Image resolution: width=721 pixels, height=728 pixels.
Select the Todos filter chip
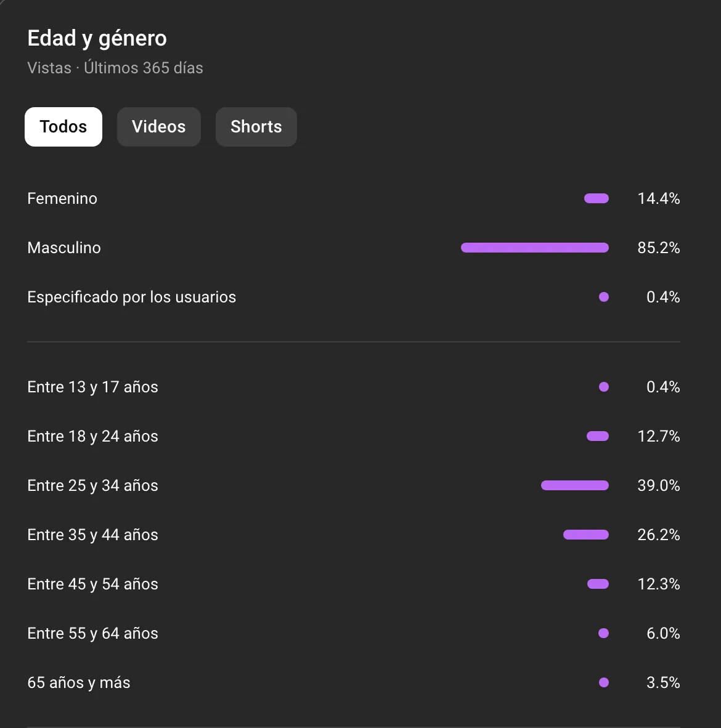(x=63, y=127)
